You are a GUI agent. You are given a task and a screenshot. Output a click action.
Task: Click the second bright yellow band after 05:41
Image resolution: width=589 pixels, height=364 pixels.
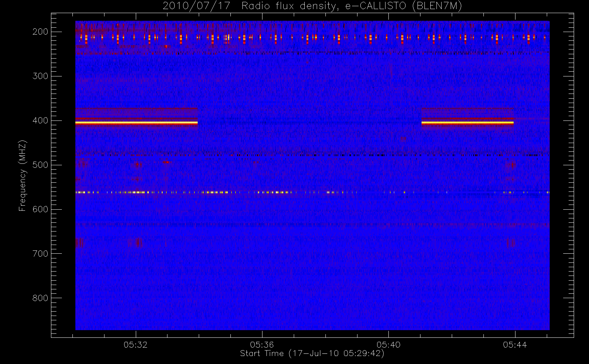click(x=467, y=123)
